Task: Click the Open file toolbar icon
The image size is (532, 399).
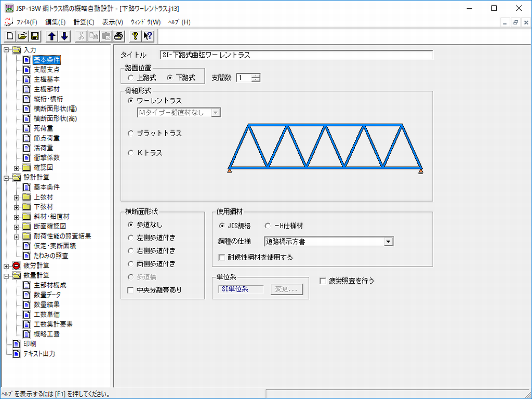Action: coord(22,36)
